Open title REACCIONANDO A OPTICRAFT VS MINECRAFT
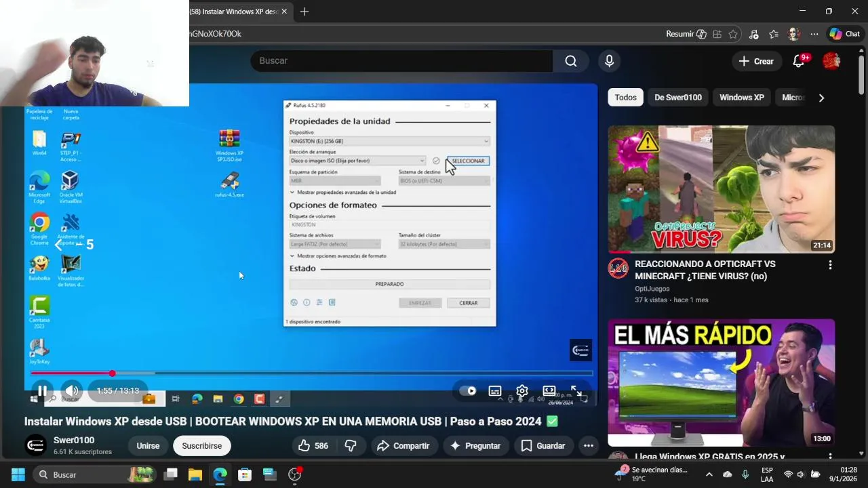This screenshot has width=868, height=488. (x=705, y=270)
